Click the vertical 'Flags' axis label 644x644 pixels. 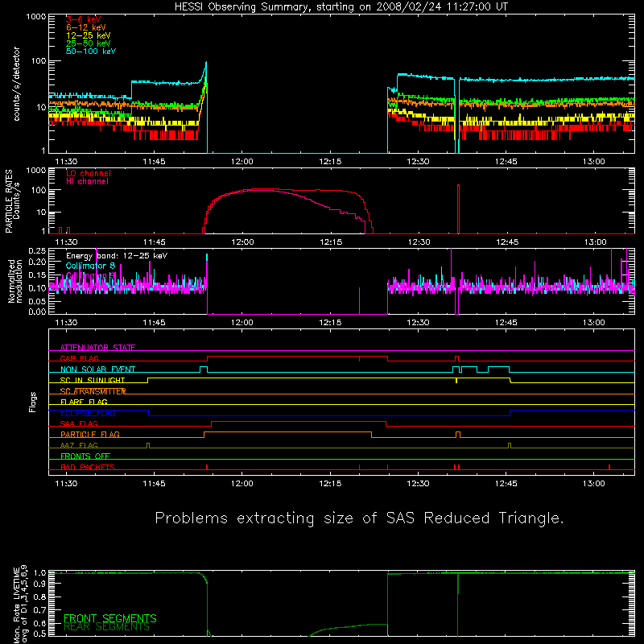coord(33,402)
